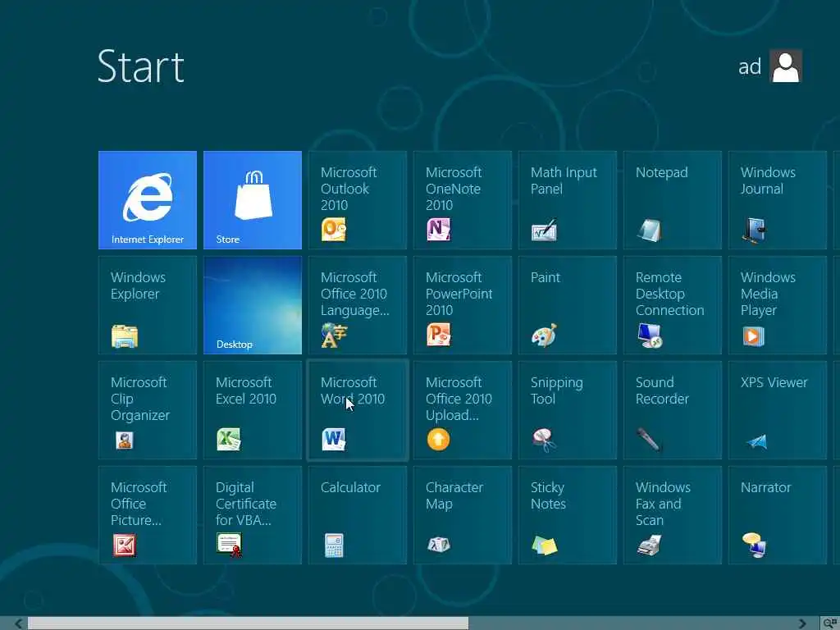Open Windows Explorer folder icon
840x630 pixels.
pos(125,336)
